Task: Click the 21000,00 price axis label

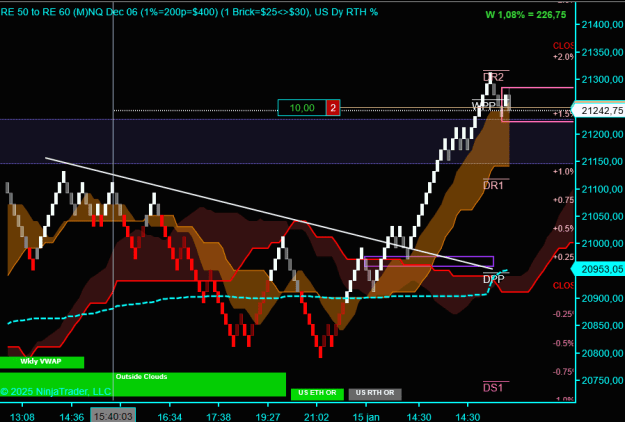Action: (602, 244)
